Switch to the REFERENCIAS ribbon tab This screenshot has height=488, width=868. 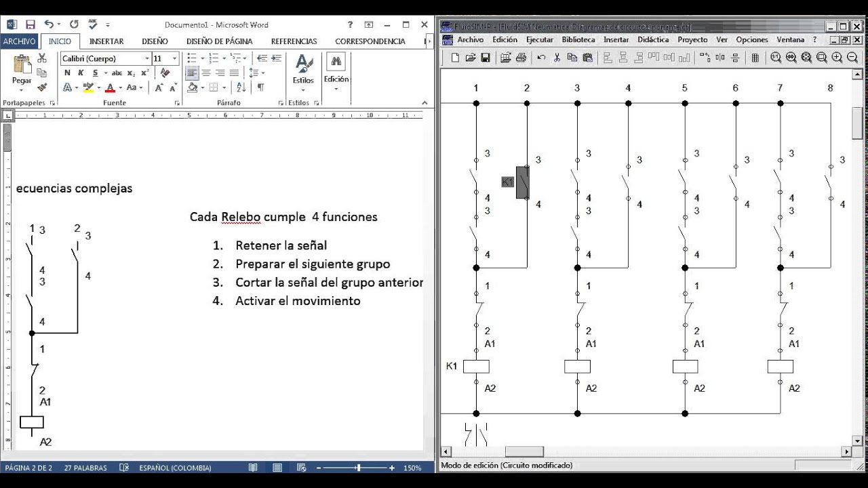coord(294,41)
